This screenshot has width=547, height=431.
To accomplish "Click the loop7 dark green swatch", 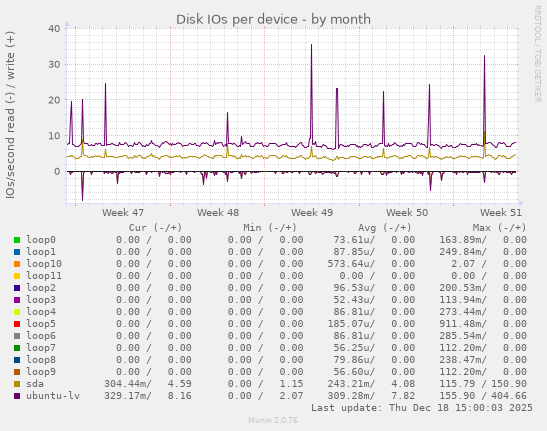I will (17, 348).
